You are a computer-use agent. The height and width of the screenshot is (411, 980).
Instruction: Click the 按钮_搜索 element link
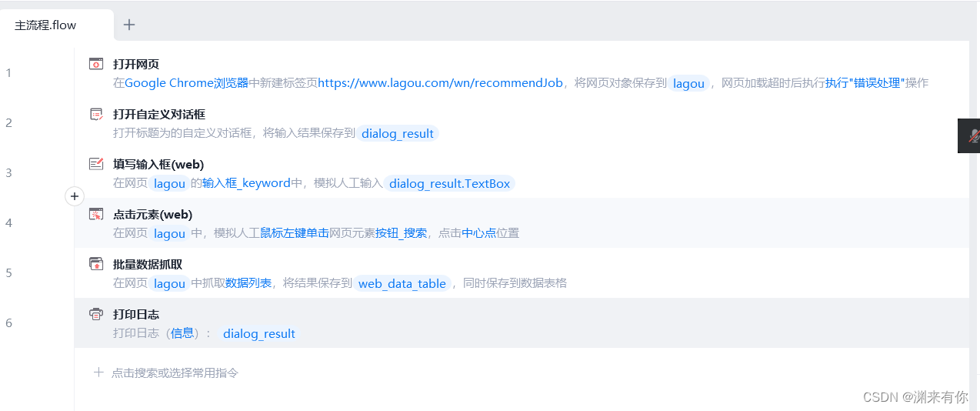402,233
